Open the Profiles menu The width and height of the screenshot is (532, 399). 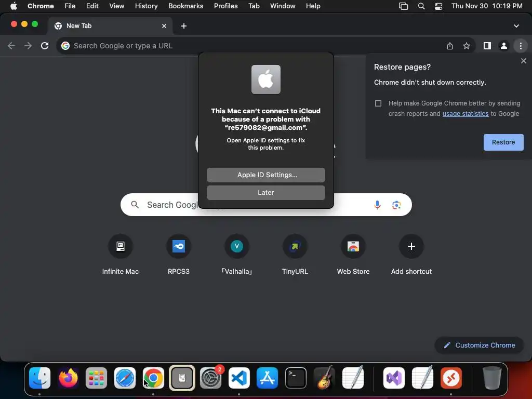[225, 6]
